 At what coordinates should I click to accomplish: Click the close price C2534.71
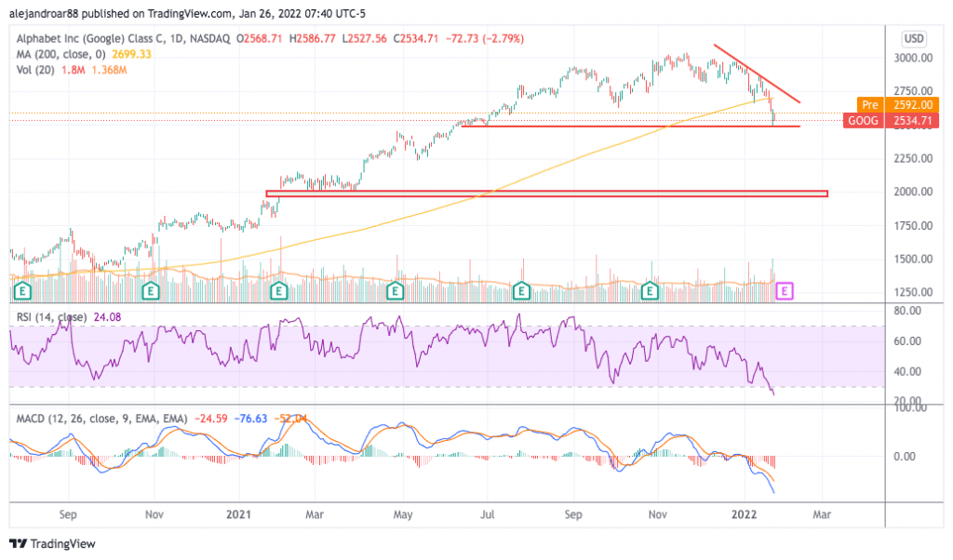[416, 38]
